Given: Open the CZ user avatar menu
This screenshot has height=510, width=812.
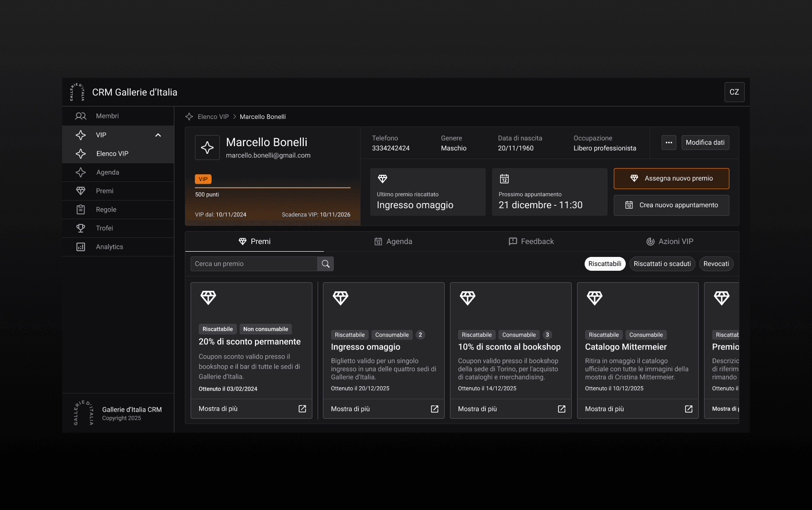Looking at the screenshot, I should click(734, 92).
